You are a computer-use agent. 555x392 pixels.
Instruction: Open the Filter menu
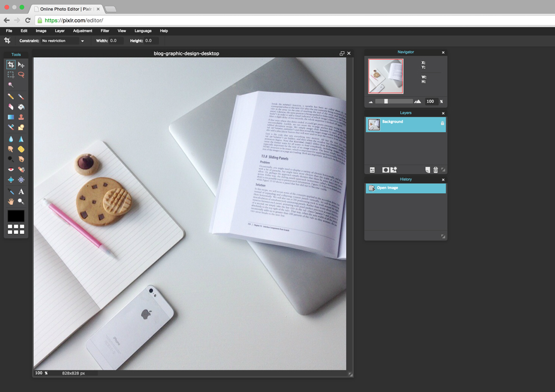(105, 31)
